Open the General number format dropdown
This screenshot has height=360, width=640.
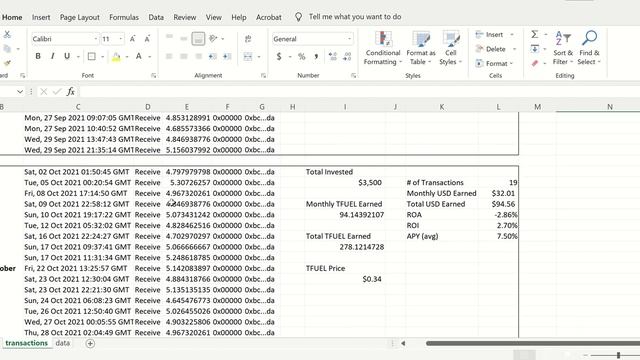tap(349, 39)
